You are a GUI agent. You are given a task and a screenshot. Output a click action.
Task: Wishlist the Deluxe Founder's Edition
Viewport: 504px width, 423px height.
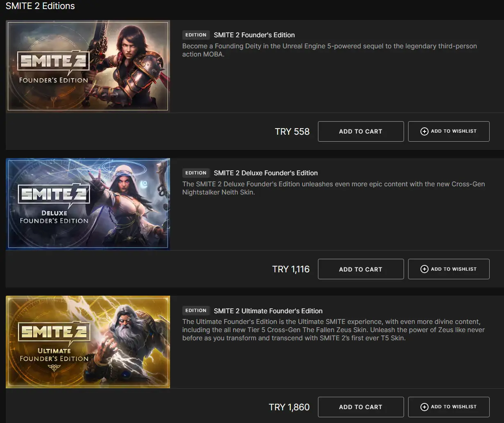pyautogui.click(x=449, y=269)
